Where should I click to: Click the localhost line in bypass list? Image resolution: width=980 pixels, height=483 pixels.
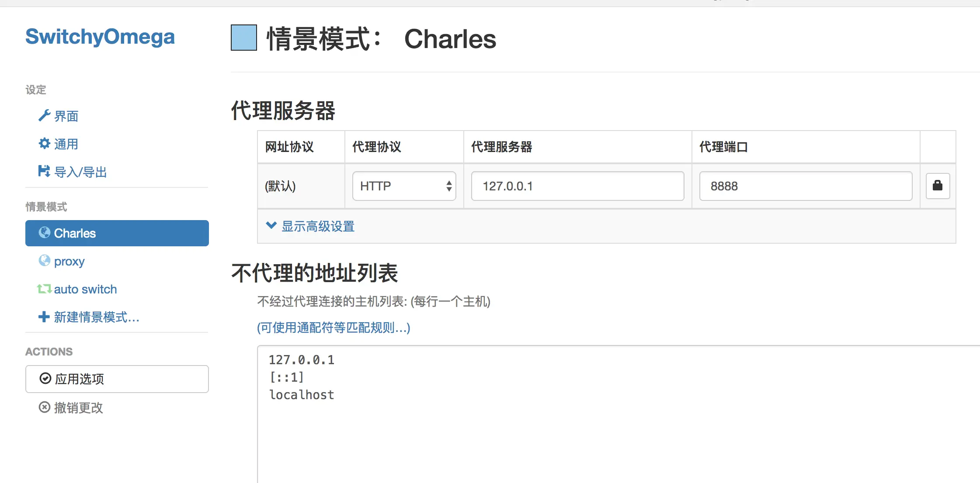[x=302, y=395]
